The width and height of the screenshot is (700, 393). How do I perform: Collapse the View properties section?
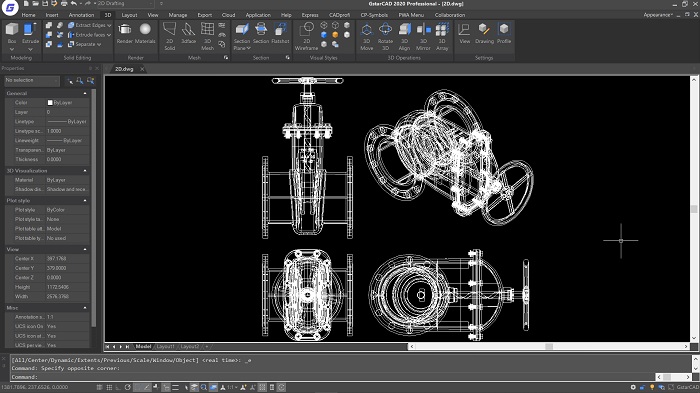(85, 249)
